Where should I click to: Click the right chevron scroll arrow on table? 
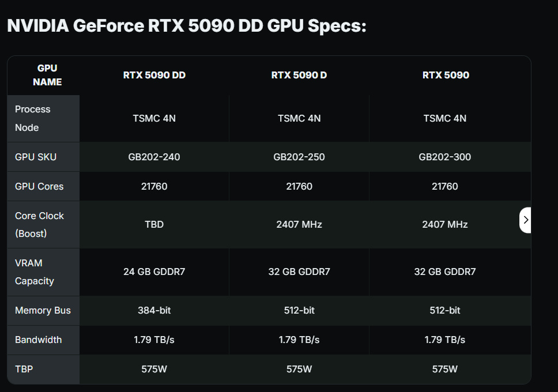(525, 220)
